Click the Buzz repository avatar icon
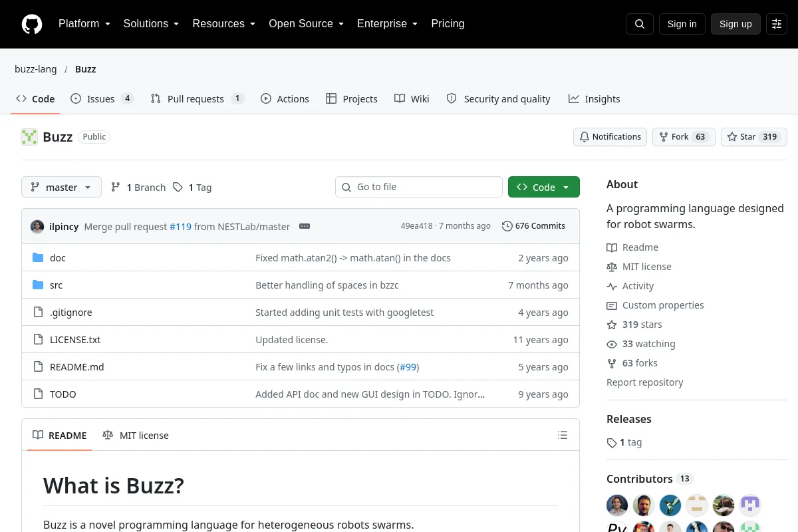This screenshot has width=798, height=532. (x=29, y=137)
